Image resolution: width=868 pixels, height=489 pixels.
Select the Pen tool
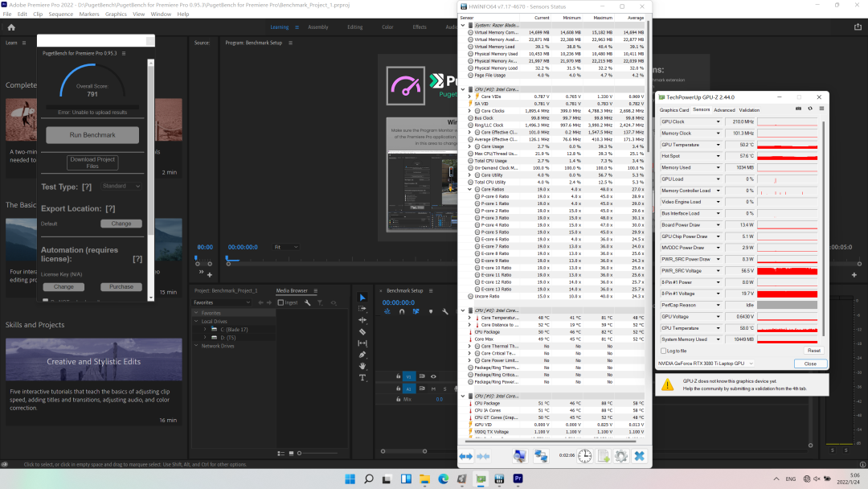point(362,354)
